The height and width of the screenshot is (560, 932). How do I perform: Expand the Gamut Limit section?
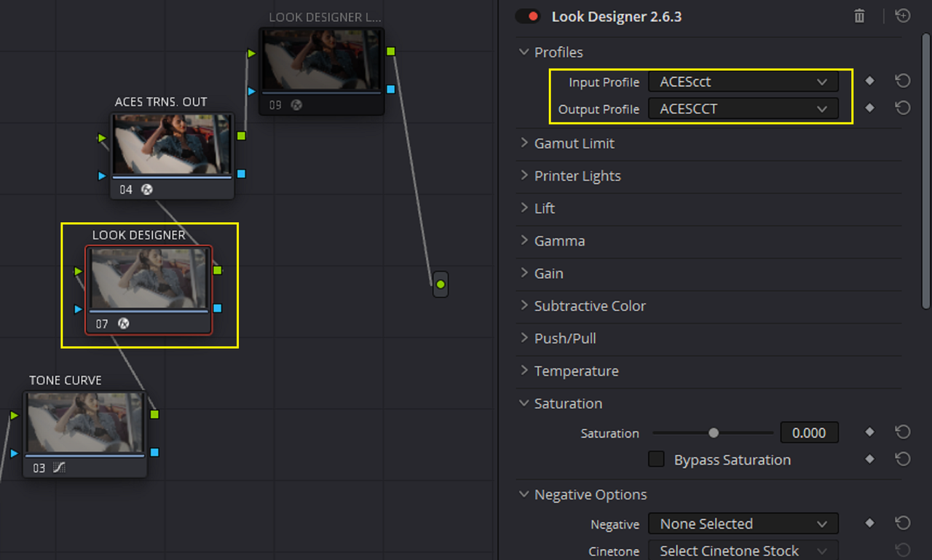(524, 143)
